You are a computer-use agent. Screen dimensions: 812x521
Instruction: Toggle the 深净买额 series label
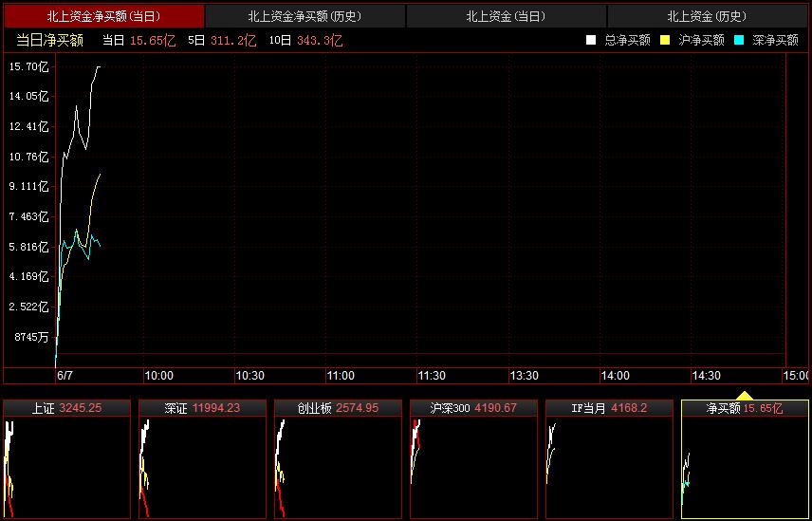(775, 40)
